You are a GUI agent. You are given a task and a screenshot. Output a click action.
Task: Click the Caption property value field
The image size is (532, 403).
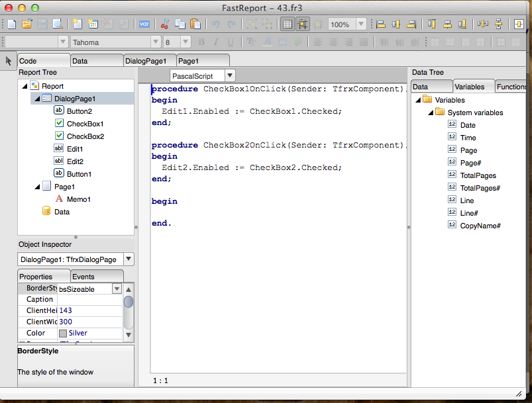[89, 299]
